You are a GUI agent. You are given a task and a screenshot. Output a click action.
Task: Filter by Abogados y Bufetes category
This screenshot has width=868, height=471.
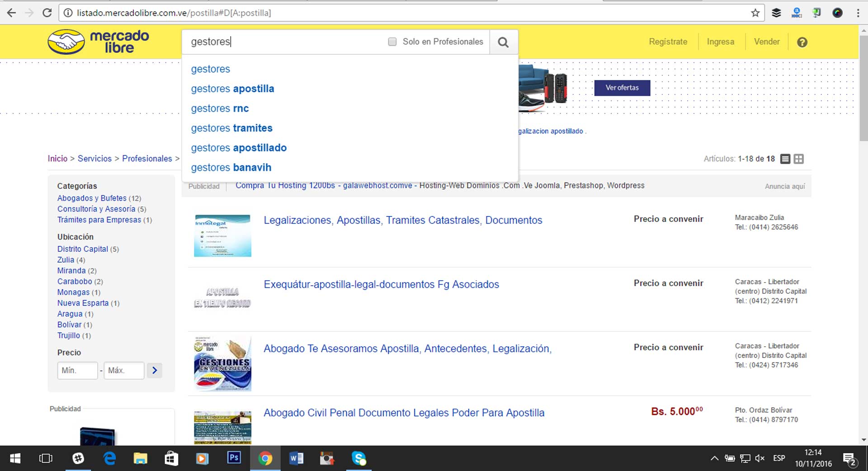coord(92,198)
